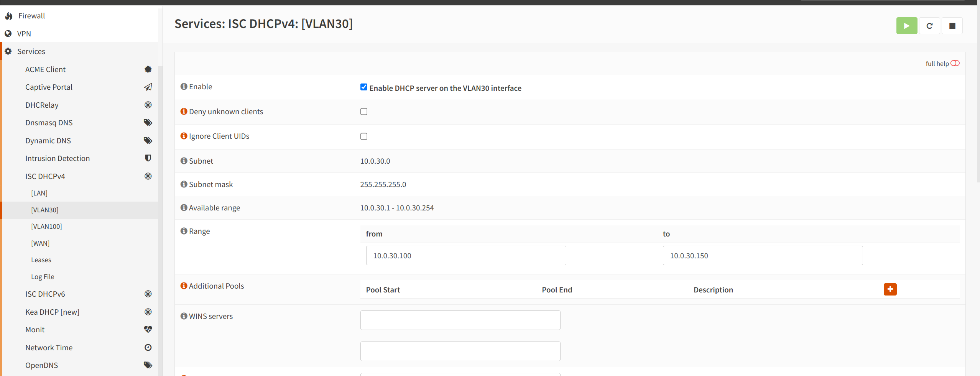
Task: Start the DHCPv4 service with the green play button
Action: click(x=906, y=26)
